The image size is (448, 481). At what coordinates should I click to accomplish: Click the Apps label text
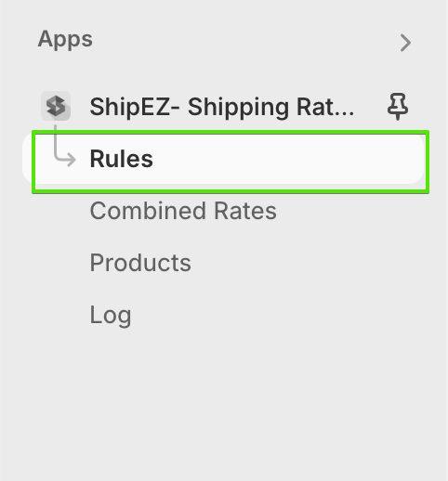pyautogui.click(x=65, y=39)
